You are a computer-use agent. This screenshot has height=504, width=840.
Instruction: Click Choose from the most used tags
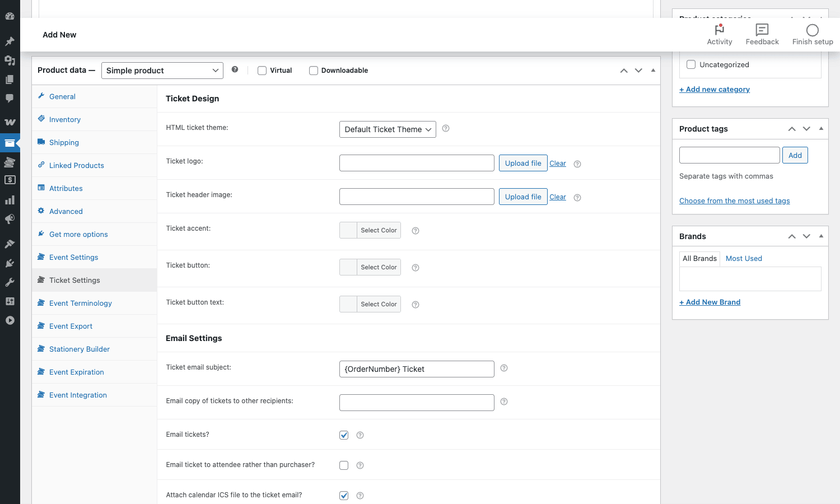coord(735,200)
